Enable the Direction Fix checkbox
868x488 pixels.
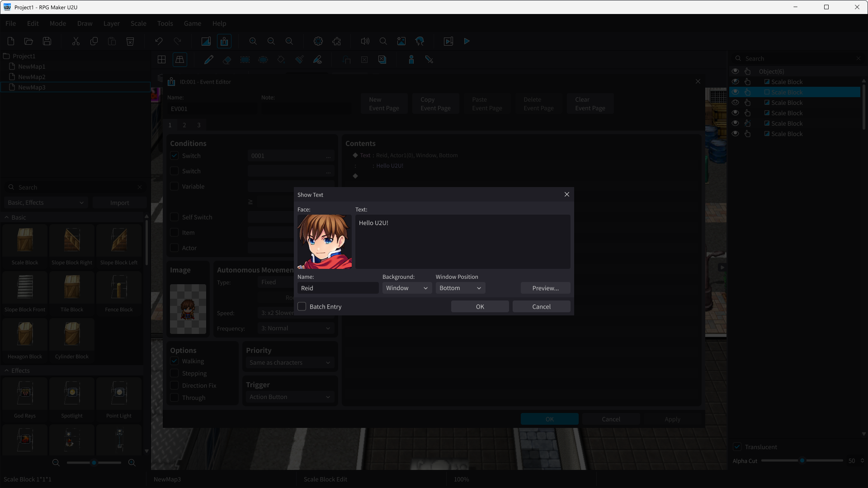click(x=175, y=385)
